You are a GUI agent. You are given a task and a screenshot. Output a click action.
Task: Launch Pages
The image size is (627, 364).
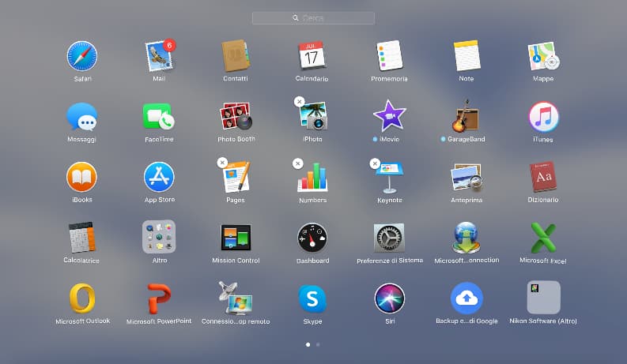(236, 177)
